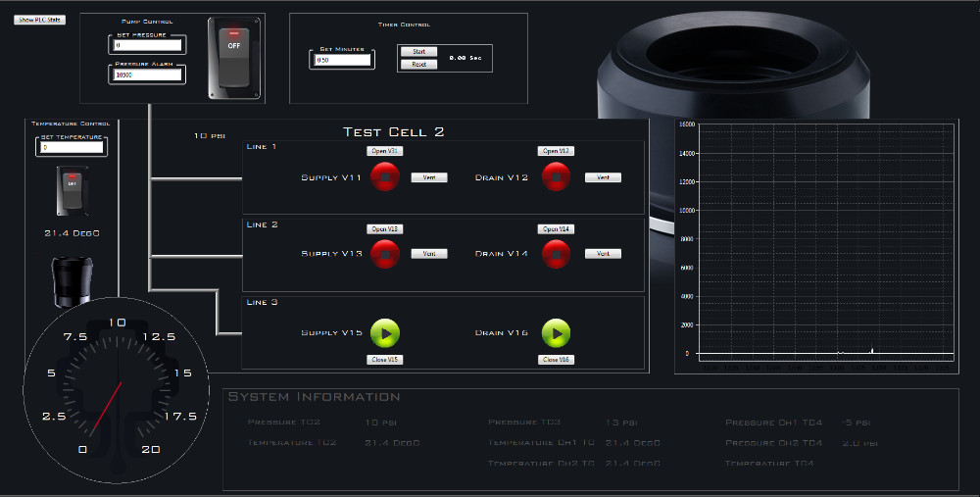The image size is (980, 497).
Task: Click the Temperature TC4 label
Action: point(769,464)
